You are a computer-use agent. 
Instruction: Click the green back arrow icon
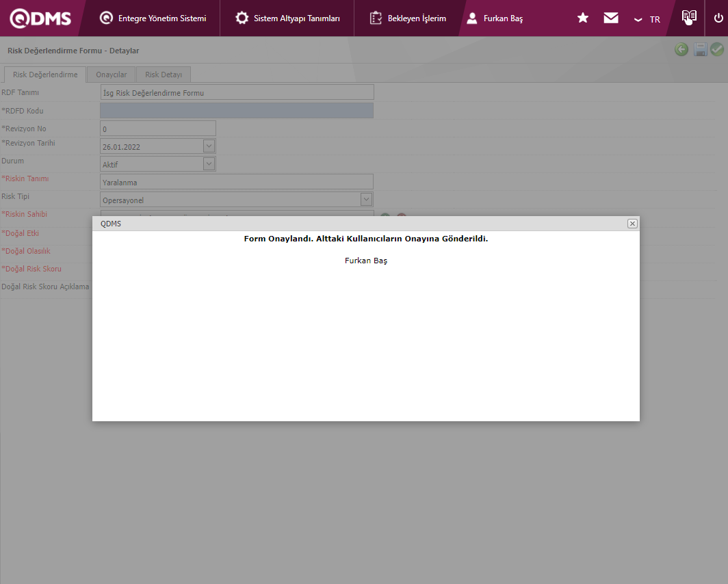click(681, 49)
